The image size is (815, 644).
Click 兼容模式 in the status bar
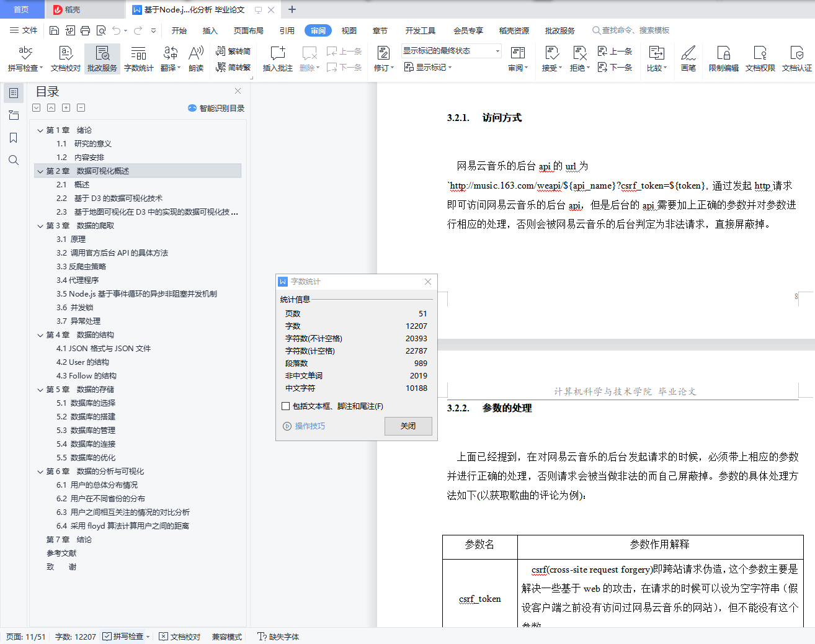[227, 637]
